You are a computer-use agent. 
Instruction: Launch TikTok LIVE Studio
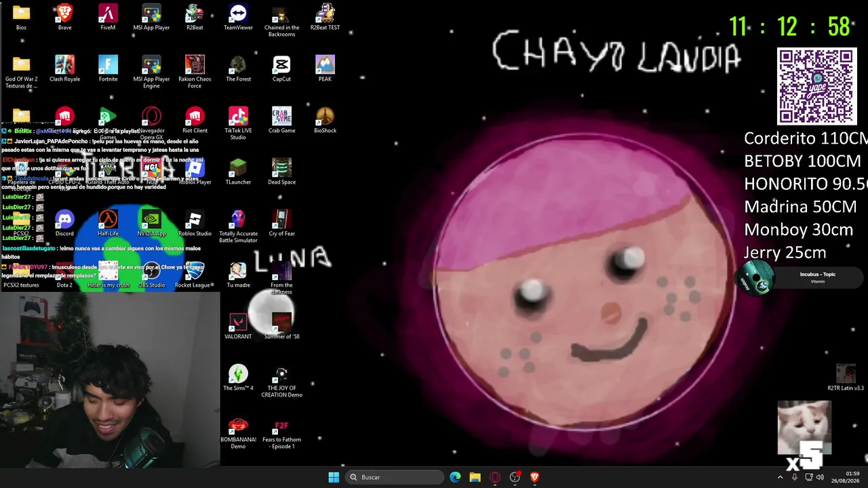[x=238, y=123]
